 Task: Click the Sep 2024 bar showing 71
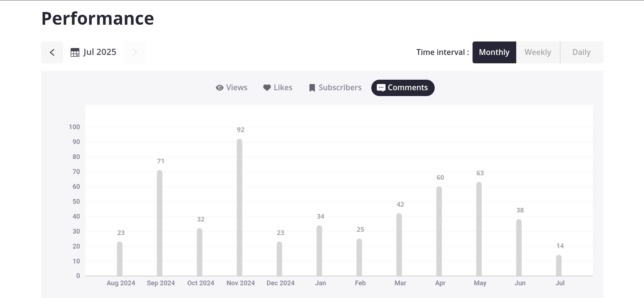(160, 223)
